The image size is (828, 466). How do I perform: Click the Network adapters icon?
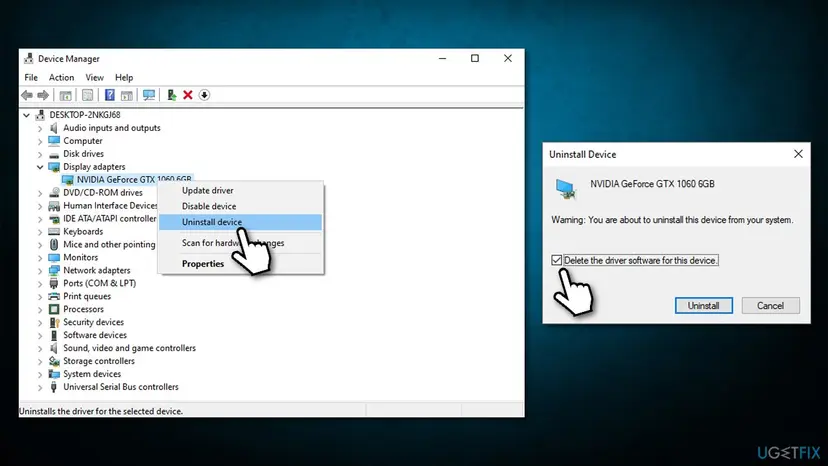[54, 271]
